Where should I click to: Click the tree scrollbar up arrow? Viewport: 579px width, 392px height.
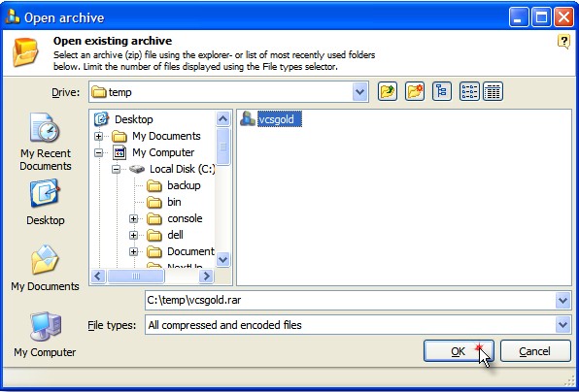click(223, 118)
